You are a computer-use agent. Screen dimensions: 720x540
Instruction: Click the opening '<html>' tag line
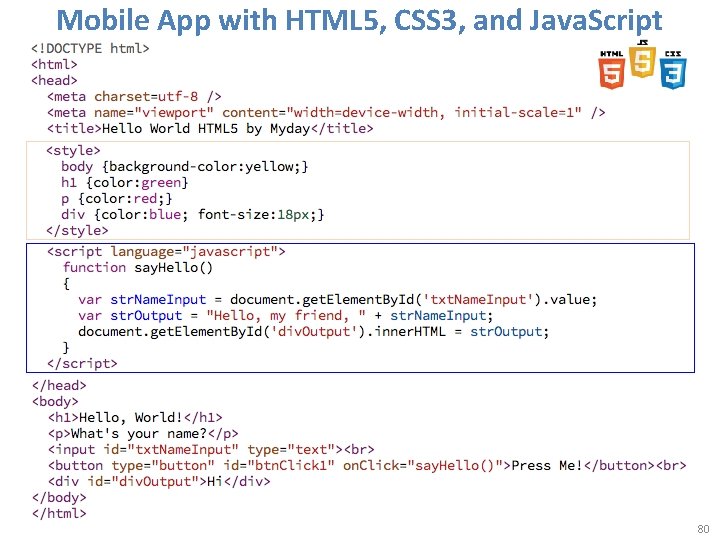click(54, 64)
